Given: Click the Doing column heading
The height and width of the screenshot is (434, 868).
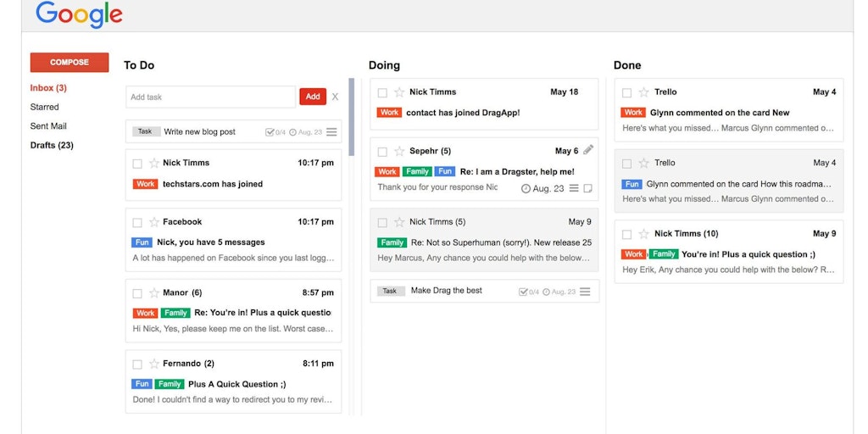Looking at the screenshot, I should [x=384, y=65].
